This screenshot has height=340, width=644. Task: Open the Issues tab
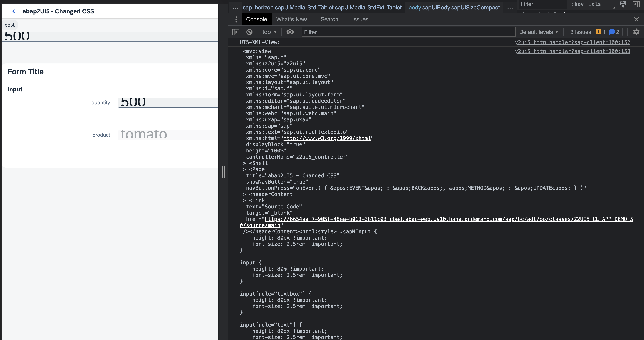pos(360,19)
